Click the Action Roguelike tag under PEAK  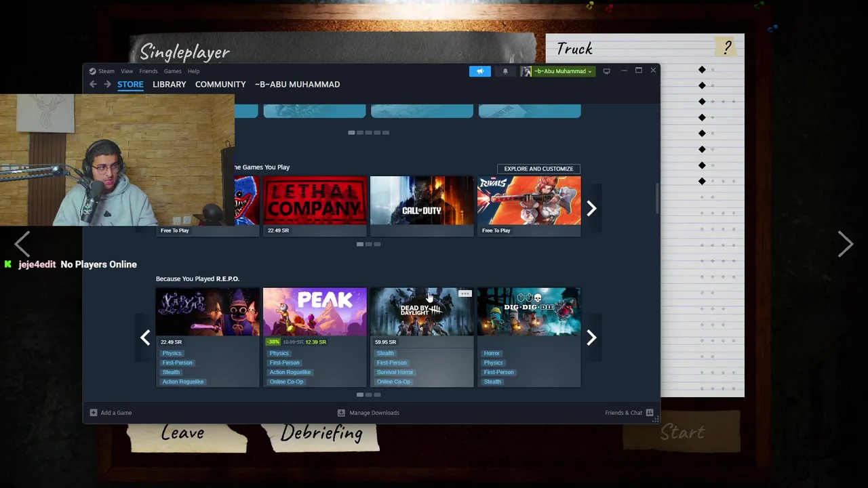(290, 372)
